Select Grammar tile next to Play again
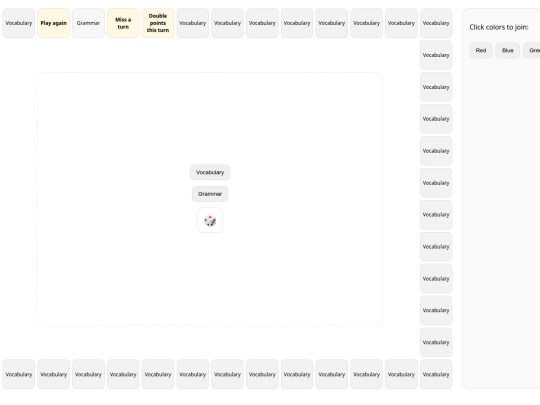Image resolution: width=540 pixels, height=405 pixels. click(x=88, y=23)
